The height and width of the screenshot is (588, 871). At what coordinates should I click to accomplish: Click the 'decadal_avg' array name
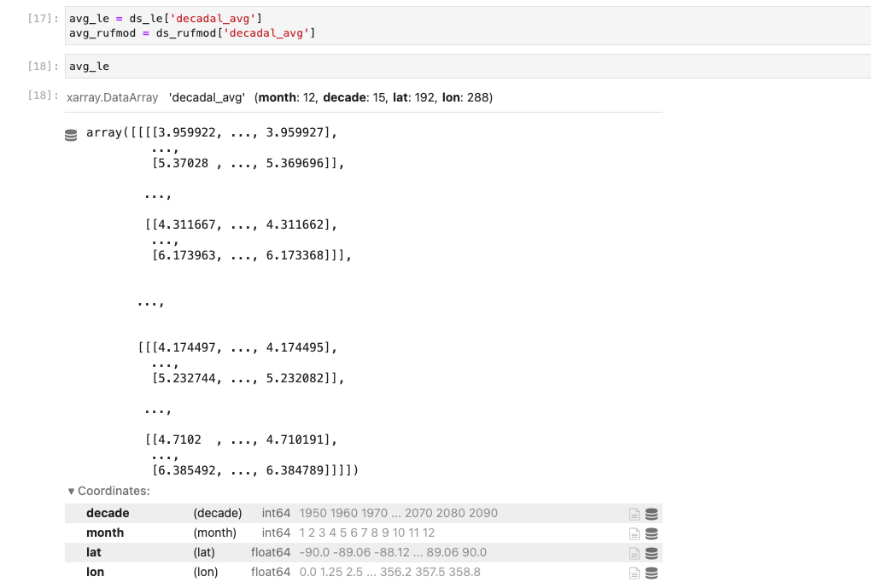tap(207, 97)
